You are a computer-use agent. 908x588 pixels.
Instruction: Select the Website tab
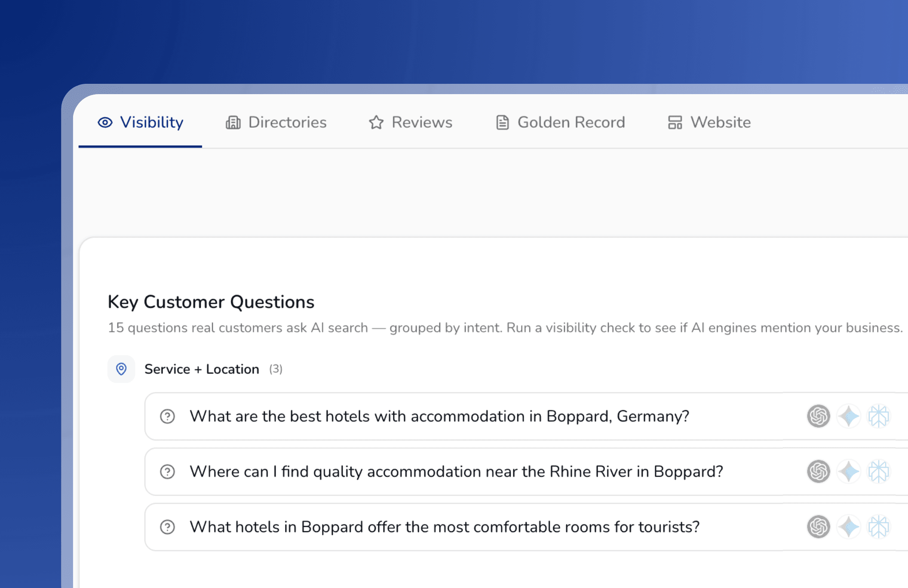point(709,122)
